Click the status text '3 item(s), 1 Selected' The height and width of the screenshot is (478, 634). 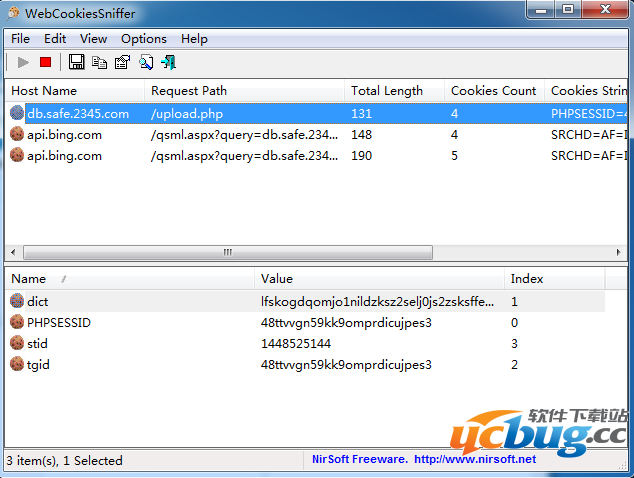pyautogui.click(x=64, y=461)
